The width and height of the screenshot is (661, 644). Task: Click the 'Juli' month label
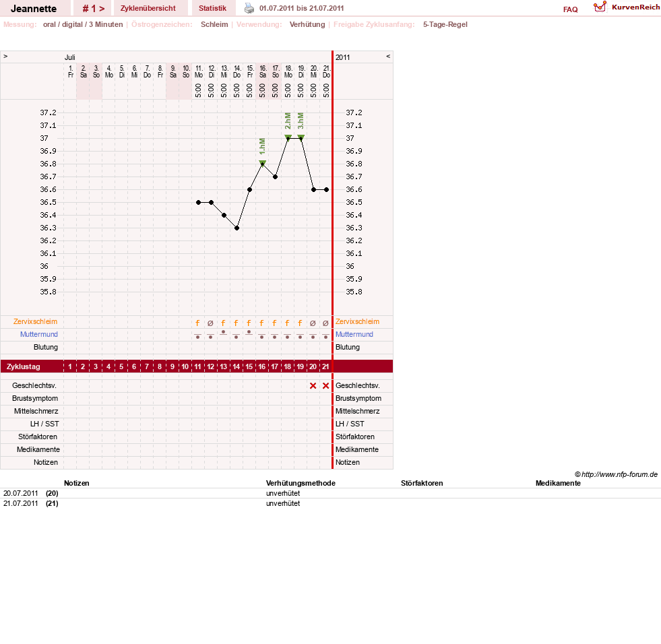tap(70, 57)
